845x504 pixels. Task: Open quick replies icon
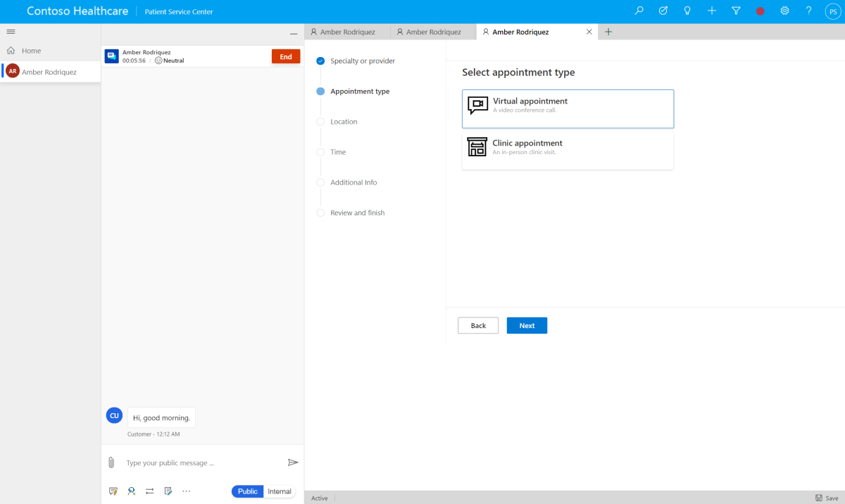point(113,491)
